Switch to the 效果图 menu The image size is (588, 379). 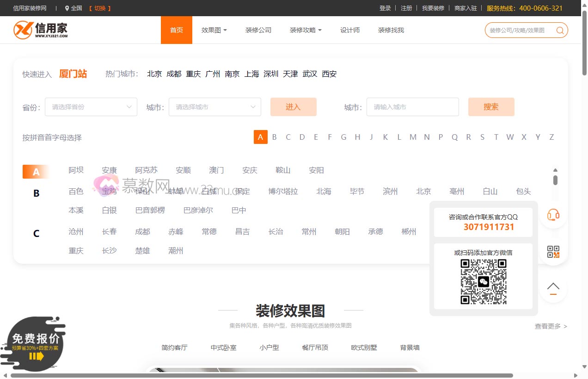click(x=214, y=30)
